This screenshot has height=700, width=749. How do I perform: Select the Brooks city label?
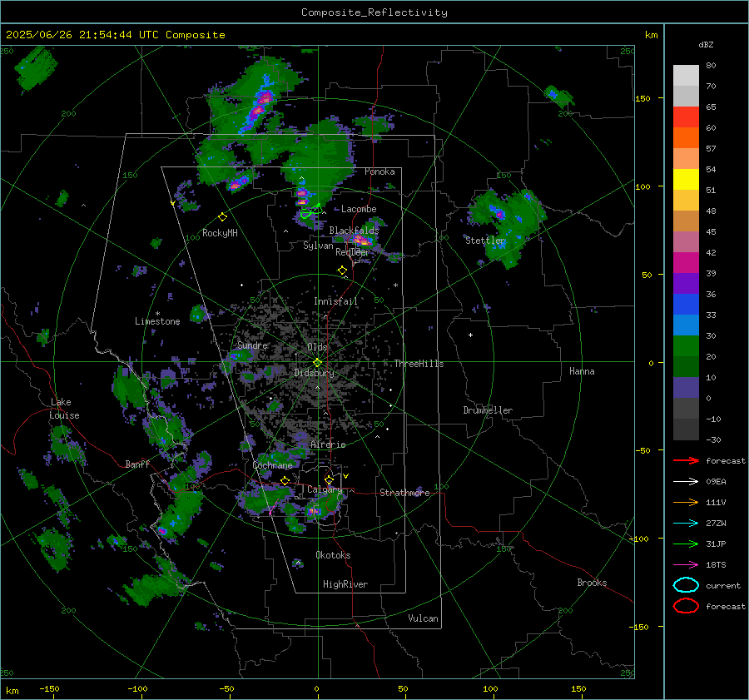coord(592,583)
